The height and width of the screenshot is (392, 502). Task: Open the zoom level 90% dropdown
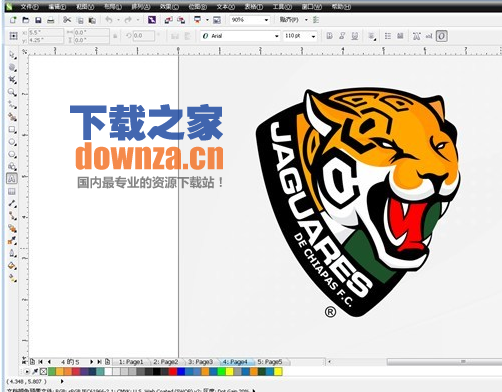[x=266, y=20]
